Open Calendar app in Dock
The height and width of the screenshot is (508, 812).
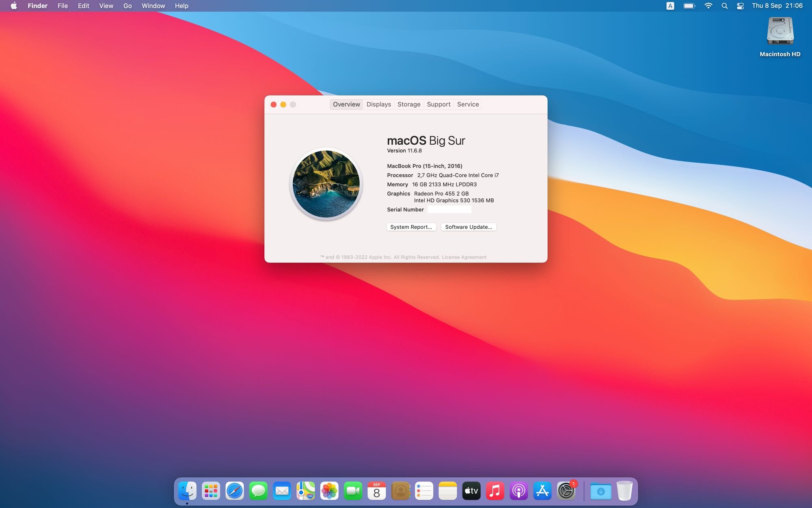click(x=377, y=491)
